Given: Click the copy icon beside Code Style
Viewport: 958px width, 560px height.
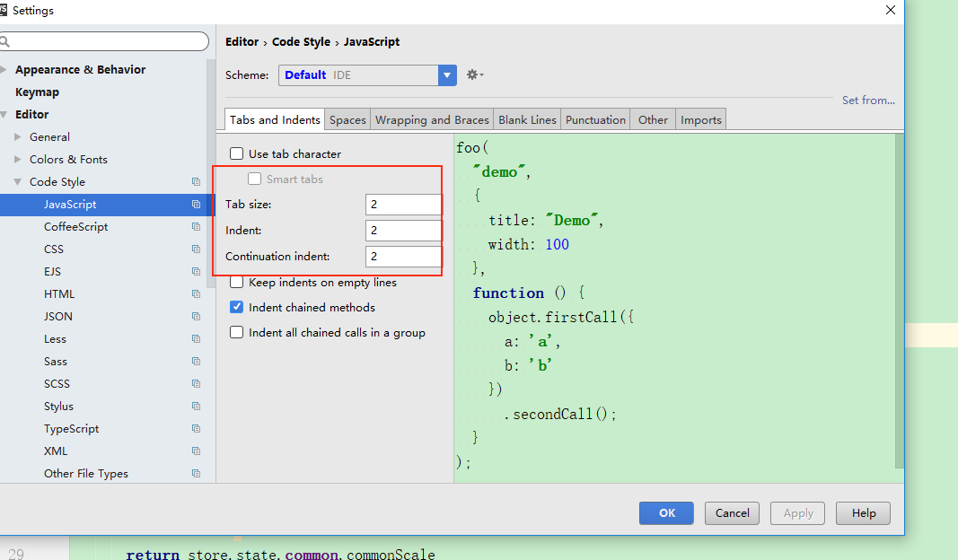Looking at the screenshot, I should coord(196,182).
